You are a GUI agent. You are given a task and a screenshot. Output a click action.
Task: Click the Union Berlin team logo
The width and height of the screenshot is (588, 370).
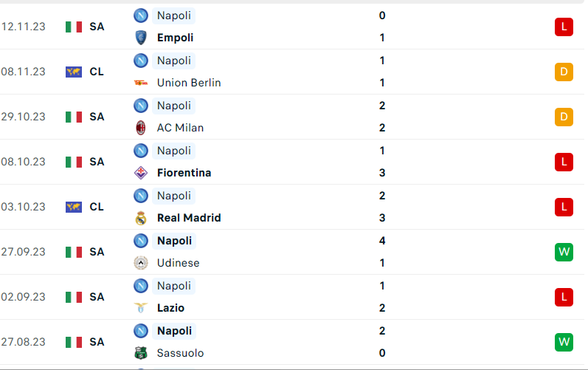[141, 83]
